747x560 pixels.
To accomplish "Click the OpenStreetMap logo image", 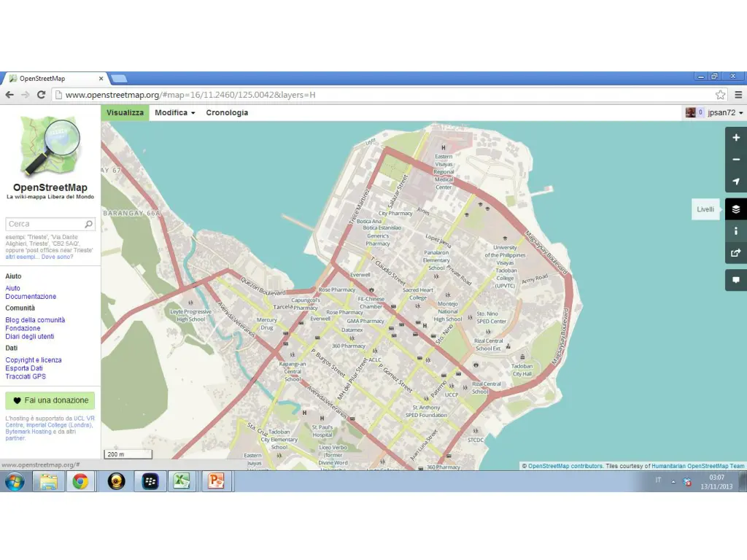I will [50, 146].
